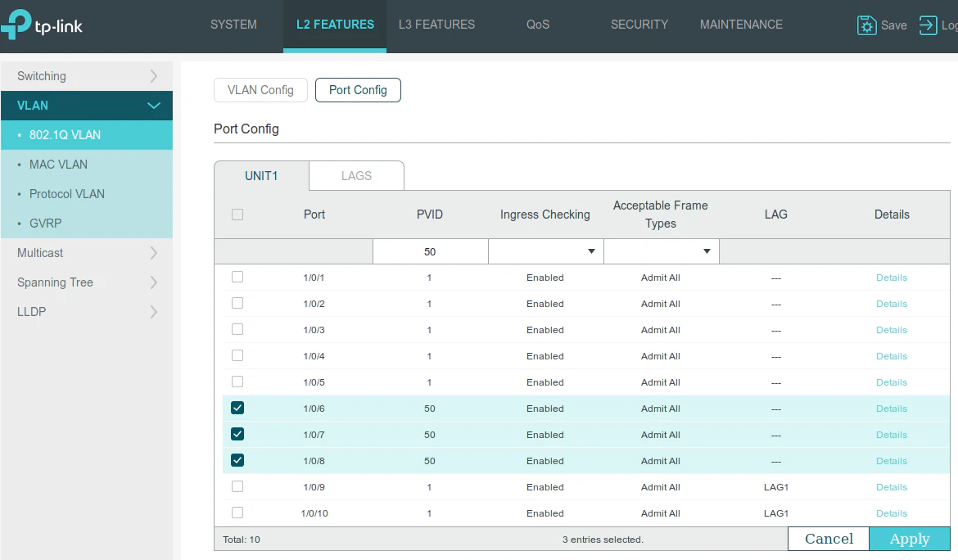The height and width of the screenshot is (560, 958).
Task: Open Details for port 1/0/8
Action: click(x=892, y=461)
